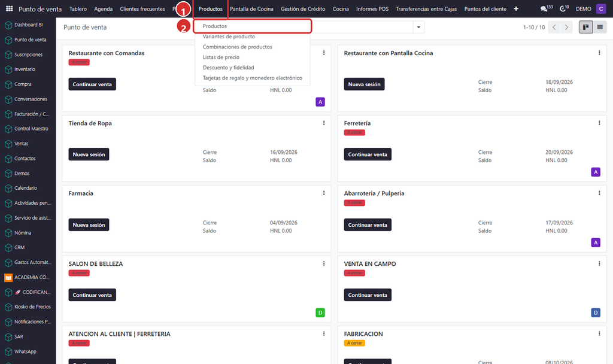
Task: Open Kiosko de Precios in sidebar
Action: (28, 307)
